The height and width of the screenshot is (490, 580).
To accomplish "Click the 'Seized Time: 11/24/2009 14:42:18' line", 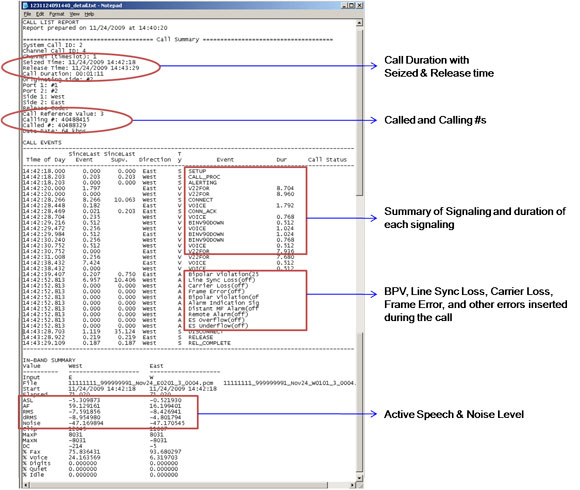I will pos(79,62).
